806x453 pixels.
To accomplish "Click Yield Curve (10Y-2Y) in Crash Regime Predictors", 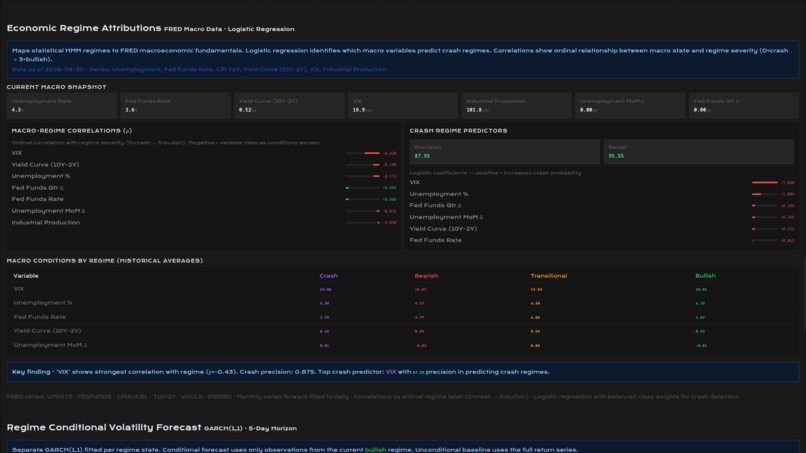I will tap(602, 229).
